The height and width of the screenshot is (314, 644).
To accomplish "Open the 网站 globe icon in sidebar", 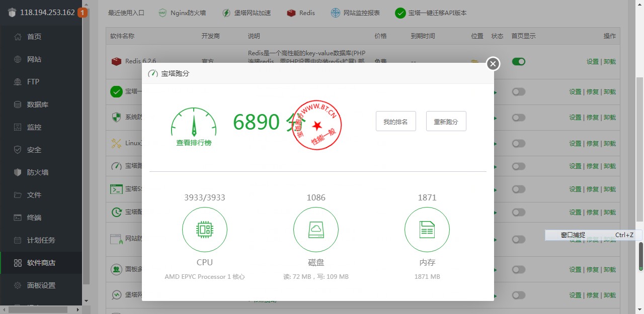I will (x=18, y=59).
